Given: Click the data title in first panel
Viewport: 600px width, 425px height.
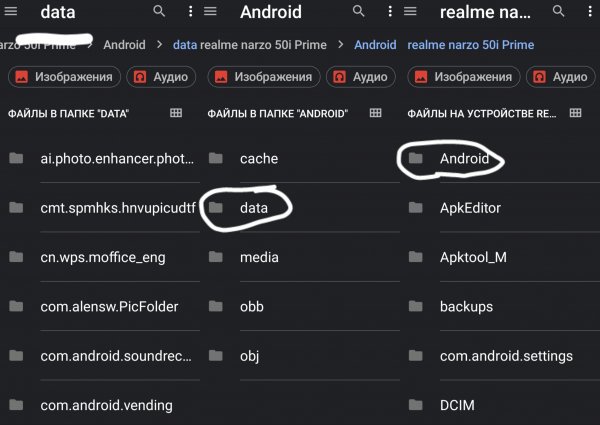Looking at the screenshot, I should [x=58, y=12].
